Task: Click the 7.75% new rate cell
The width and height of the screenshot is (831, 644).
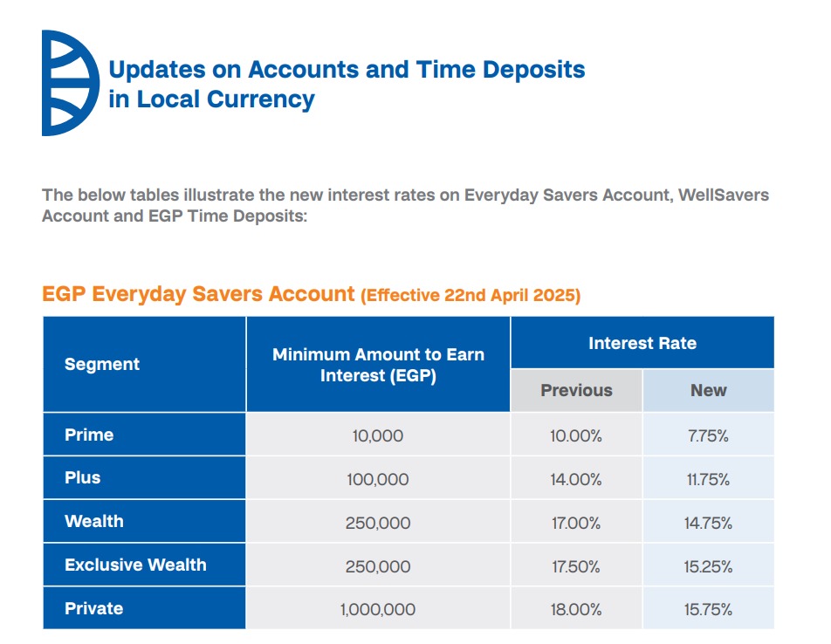Action: [708, 435]
